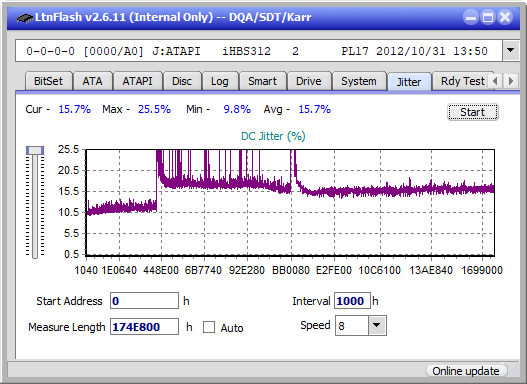This screenshot has width=527, height=384.
Task: Open the Smart tab
Action: point(262,81)
